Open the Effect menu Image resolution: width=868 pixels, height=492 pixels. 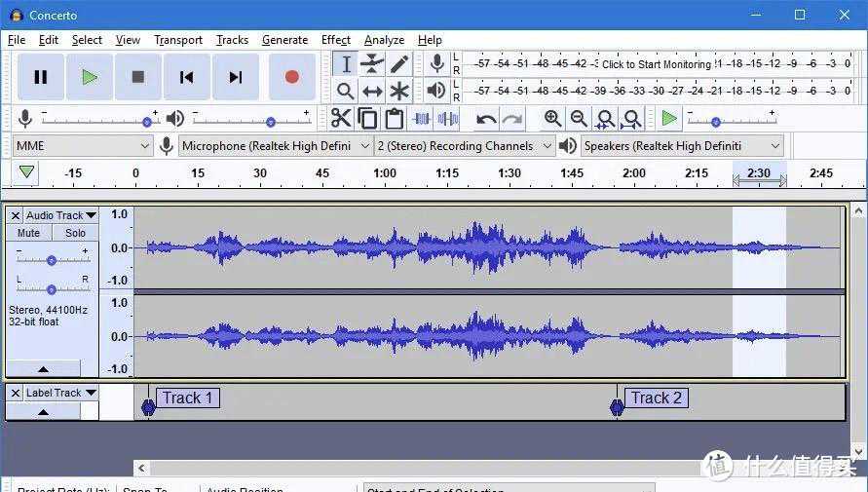pos(335,40)
